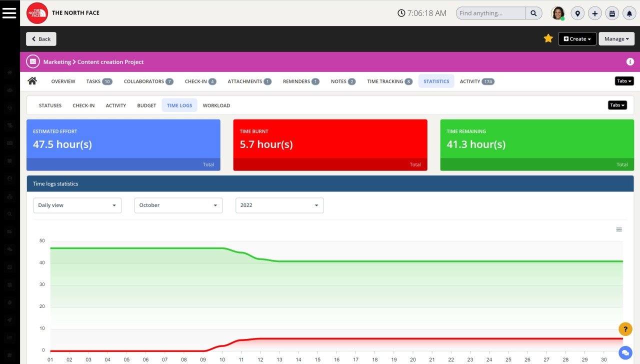This screenshot has width=640, height=364.
Task: Click the yellow help question mark button
Action: (x=625, y=329)
